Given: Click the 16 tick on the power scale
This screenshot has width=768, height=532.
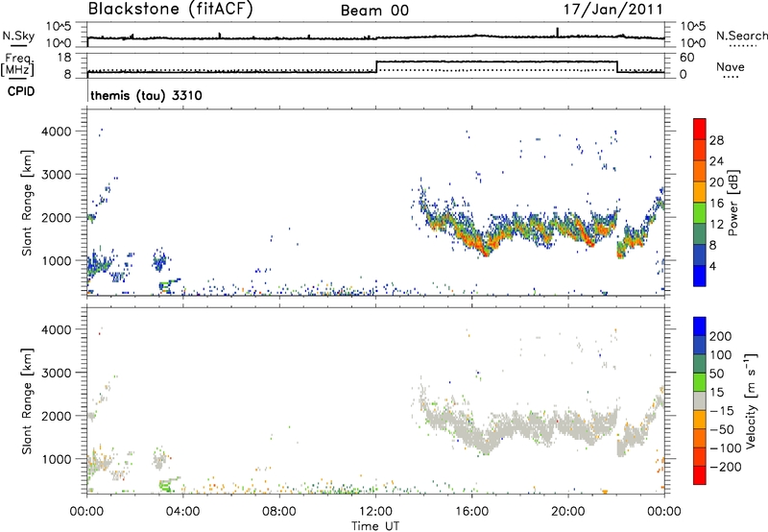Looking at the screenshot, I should pyautogui.click(x=716, y=204).
